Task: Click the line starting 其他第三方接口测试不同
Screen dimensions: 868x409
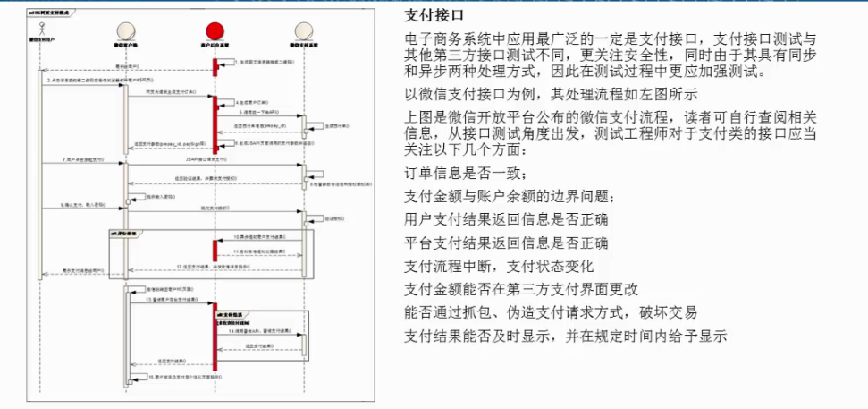Action: click(610, 56)
